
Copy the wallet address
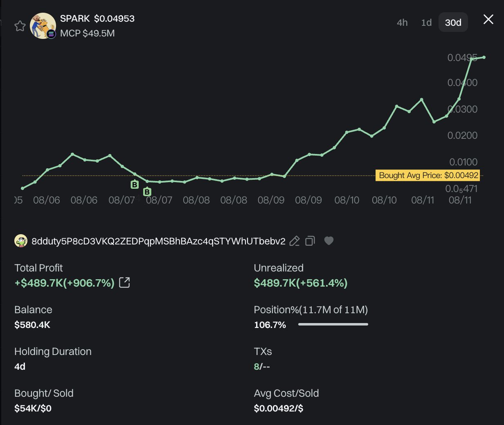(310, 241)
